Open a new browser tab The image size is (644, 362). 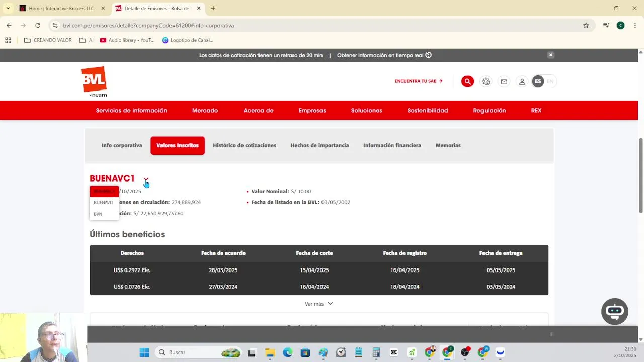pyautogui.click(x=213, y=8)
